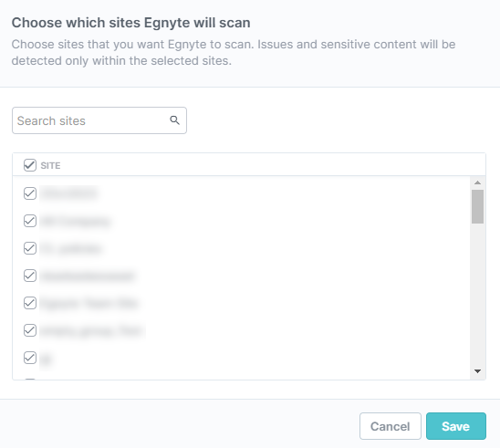Click the empty scrollbar track below thumb

(x=477, y=295)
